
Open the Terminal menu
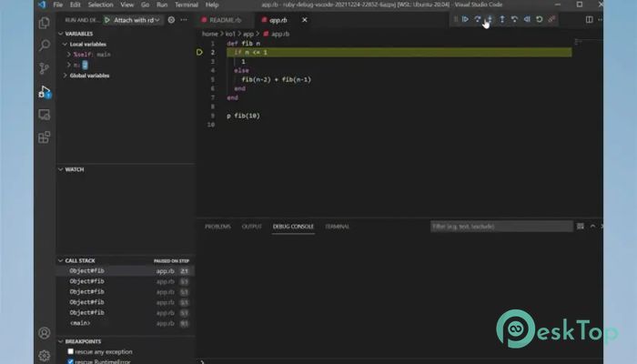point(187,5)
